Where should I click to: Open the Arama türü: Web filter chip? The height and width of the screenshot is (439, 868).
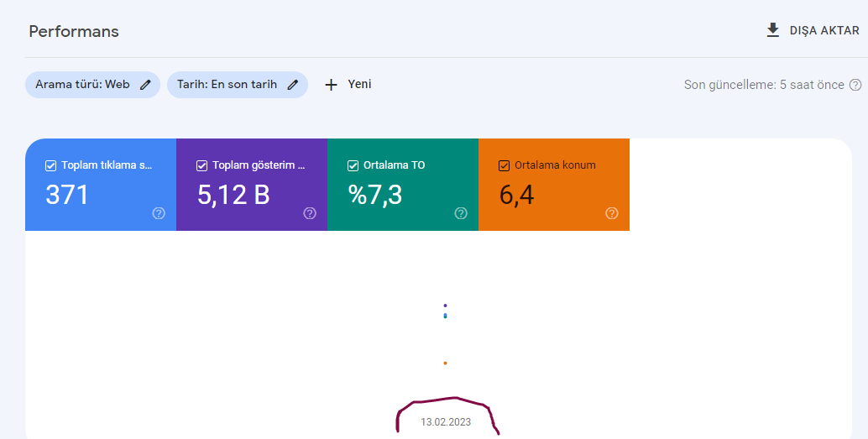[92, 85]
